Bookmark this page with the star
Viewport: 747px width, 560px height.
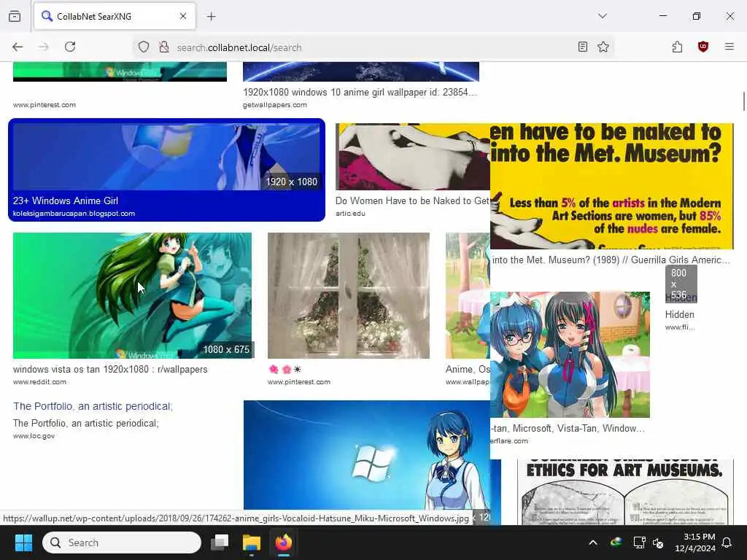click(603, 47)
